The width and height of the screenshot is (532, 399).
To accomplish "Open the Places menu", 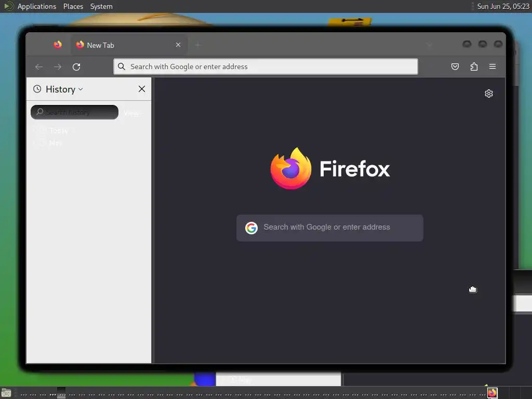I will (73, 6).
